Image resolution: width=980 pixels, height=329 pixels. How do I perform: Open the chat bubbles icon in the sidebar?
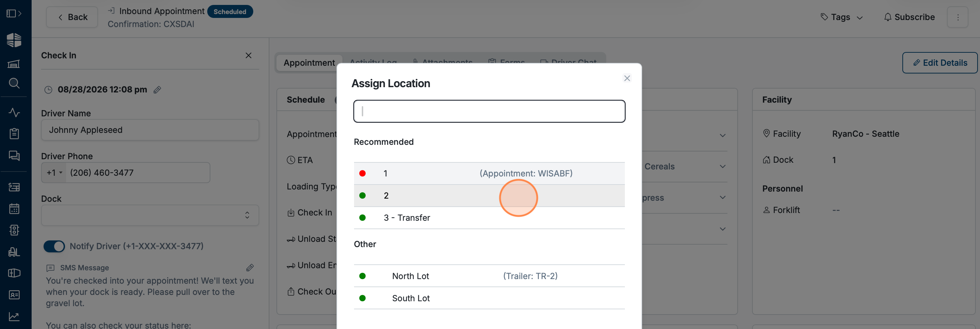point(14,155)
